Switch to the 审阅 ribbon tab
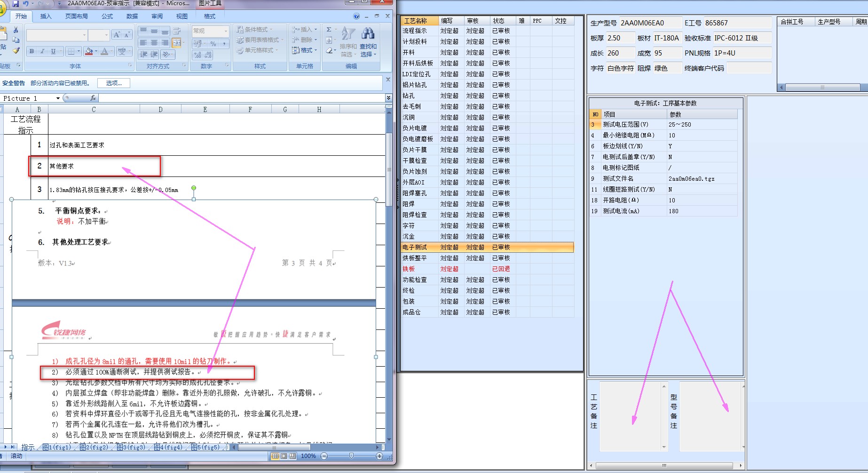The image size is (868, 473). click(157, 16)
